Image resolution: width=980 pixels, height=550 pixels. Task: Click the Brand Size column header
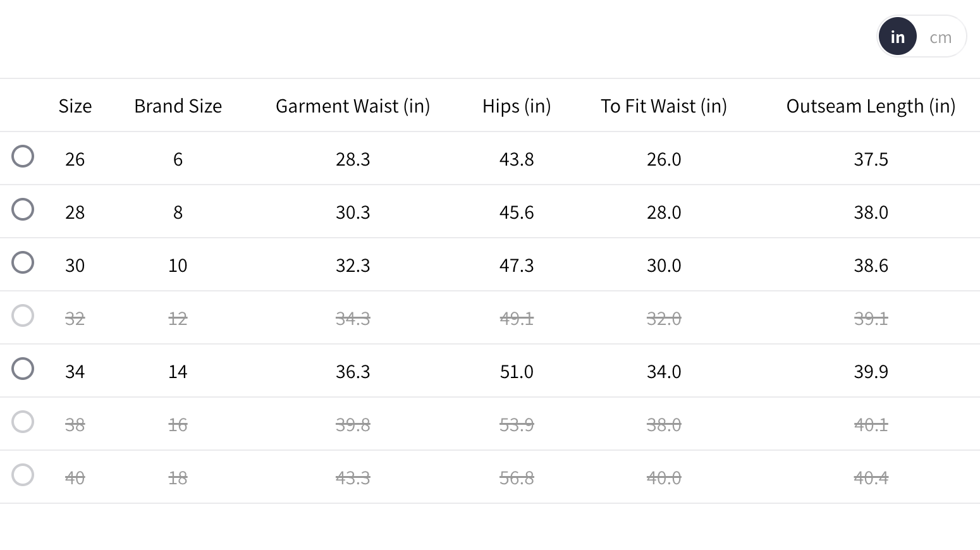pos(178,106)
